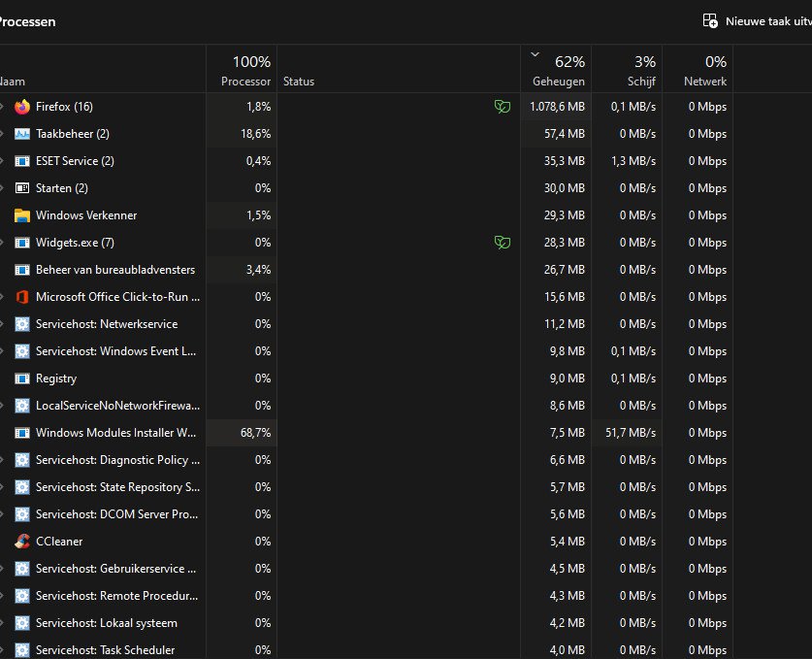This screenshot has width=812, height=659.
Task: Click the Registry process icon
Action: click(22, 379)
